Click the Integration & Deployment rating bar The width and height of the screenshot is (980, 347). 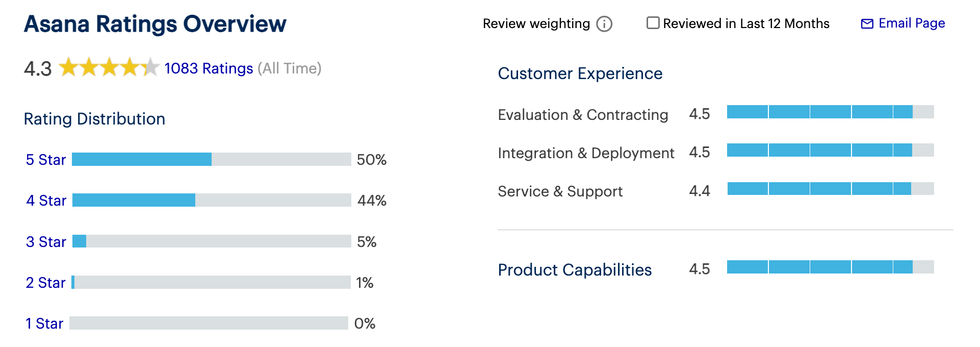coord(830,150)
